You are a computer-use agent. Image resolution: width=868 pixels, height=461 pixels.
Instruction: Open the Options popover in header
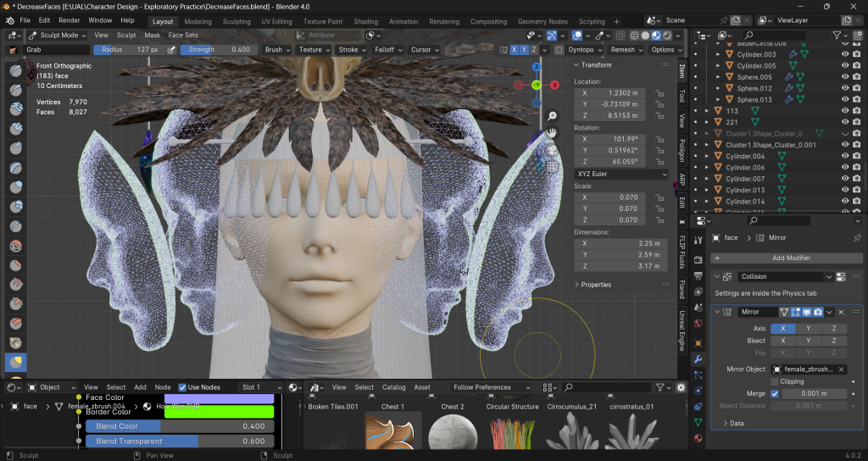(665, 50)
